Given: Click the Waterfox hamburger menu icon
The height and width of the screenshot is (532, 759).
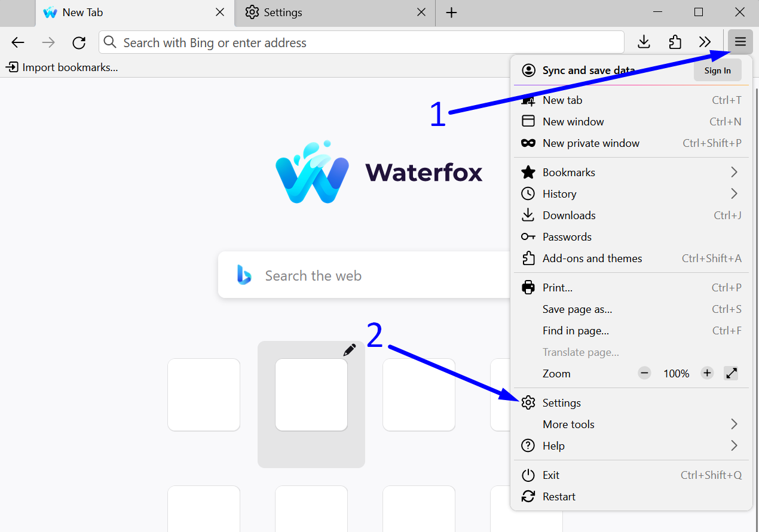Looking at the screenshot, I should point(740,42).
